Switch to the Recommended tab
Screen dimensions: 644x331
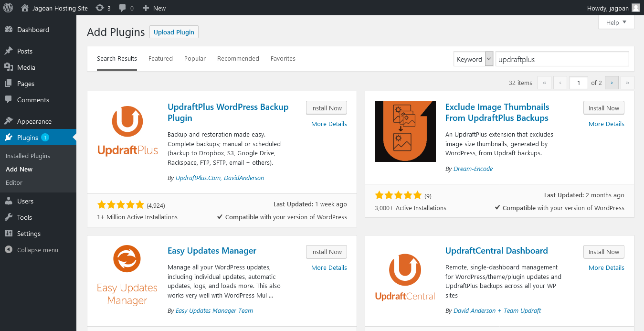click(238, 59)
